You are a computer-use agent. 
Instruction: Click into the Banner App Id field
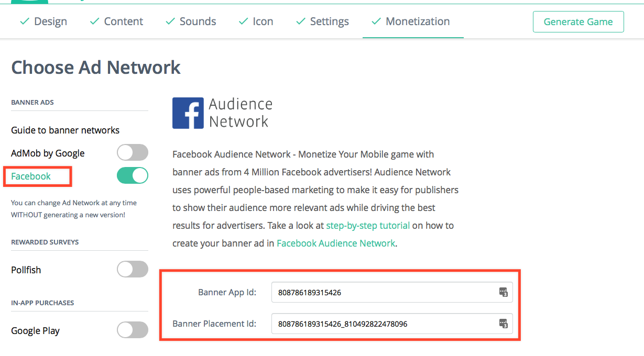pos(392,292)
